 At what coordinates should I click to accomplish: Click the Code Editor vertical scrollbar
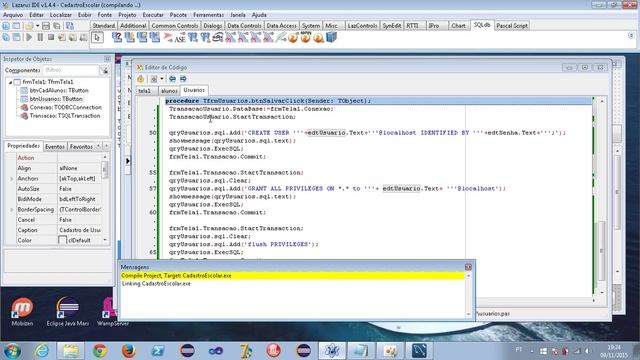click(x=602, y=197)
